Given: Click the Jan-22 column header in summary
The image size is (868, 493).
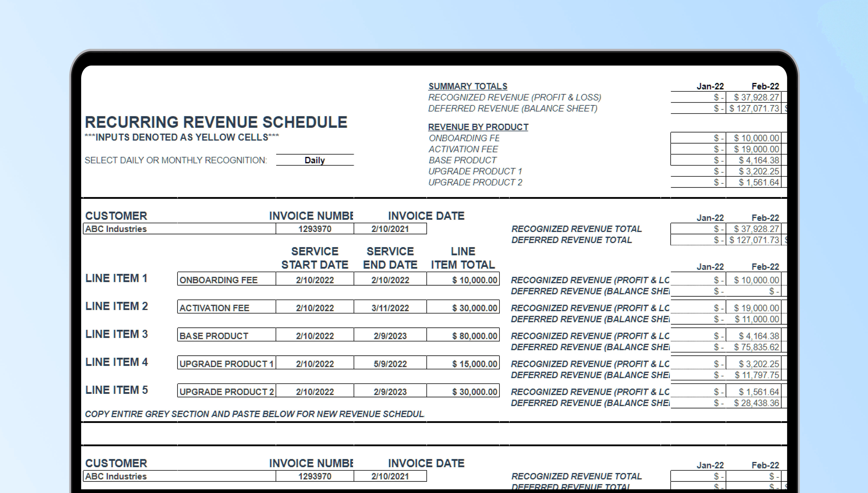Looking at the screenshot, I should [x=710, y=86].
